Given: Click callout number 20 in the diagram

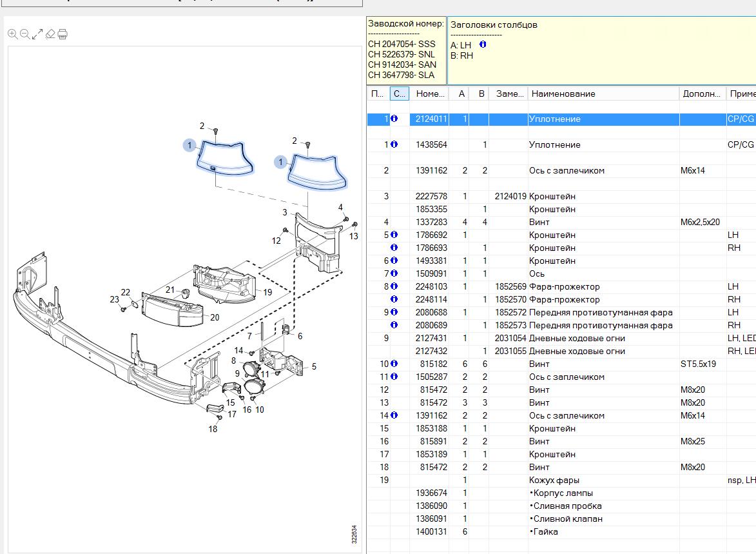Looking at the screenshot, I should pos(215,317).
